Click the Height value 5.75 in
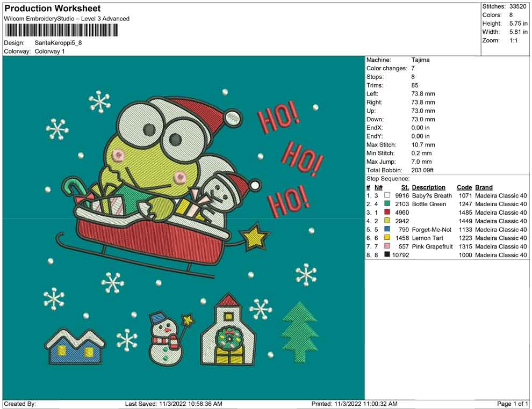The image size is (532, 409). click(519, 24)
